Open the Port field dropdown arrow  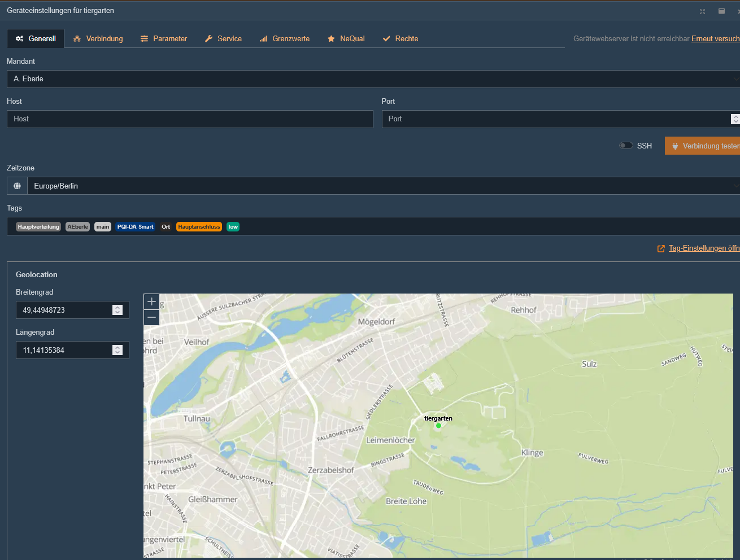[735, 119]
